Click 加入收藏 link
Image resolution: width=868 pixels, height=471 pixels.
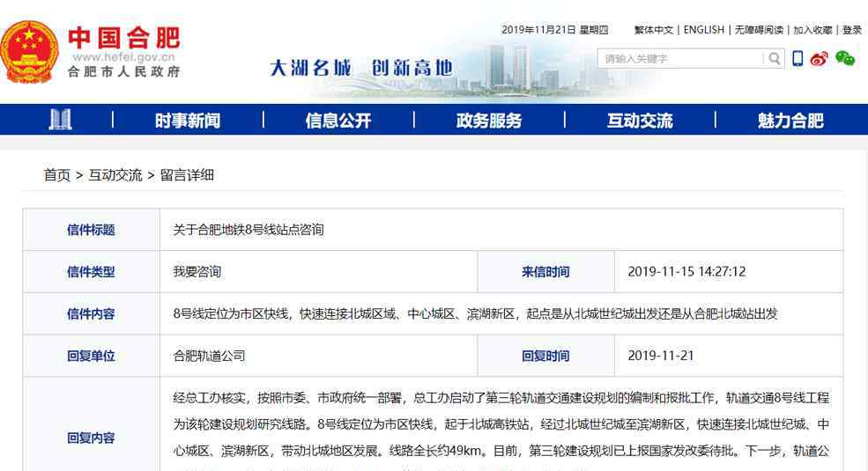pyautogui.click(x=812, y=30)
